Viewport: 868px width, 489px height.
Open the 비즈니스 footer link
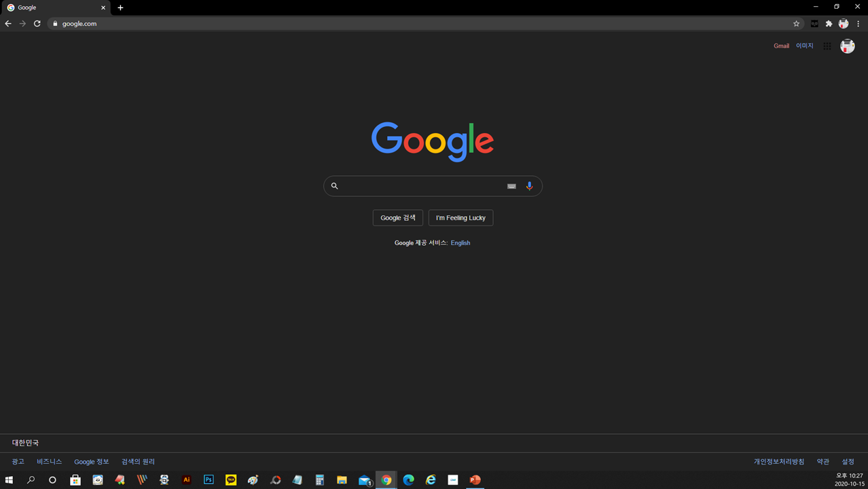[x=50, y=462]
